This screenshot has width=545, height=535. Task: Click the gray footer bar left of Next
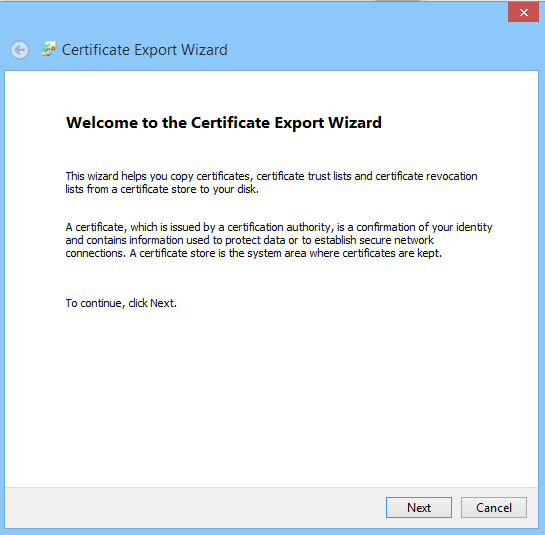[x=195, y=508]
